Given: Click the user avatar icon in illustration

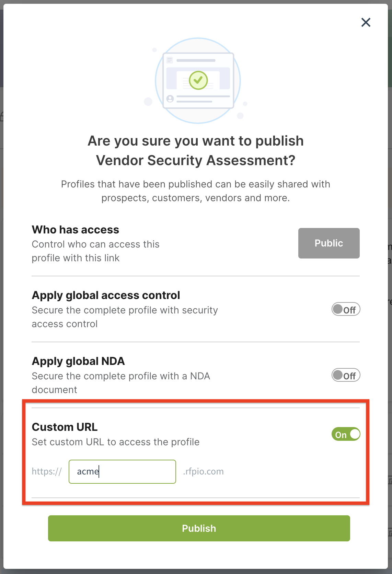Looking at the screenshot, I should pos(170,99).
